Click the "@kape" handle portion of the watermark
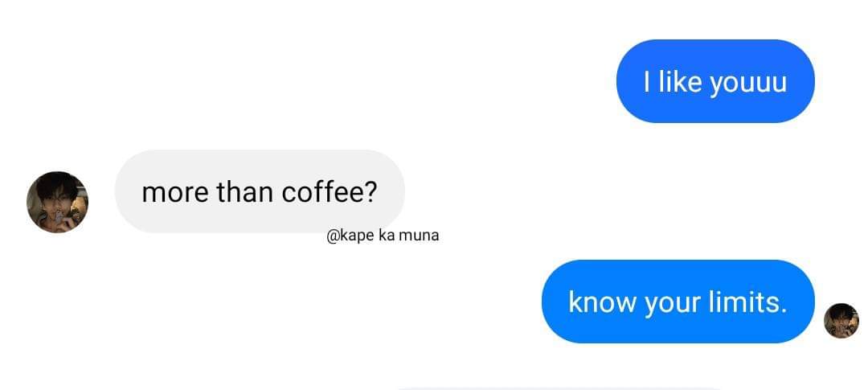This screenshot has height=390, width=868. pyautogui.click(x=351, y=236)
